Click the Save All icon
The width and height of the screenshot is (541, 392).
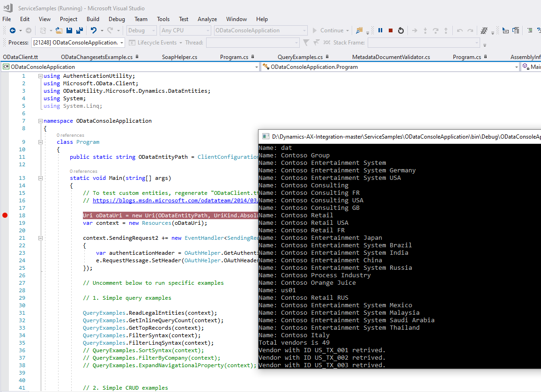tap(80, 30)
